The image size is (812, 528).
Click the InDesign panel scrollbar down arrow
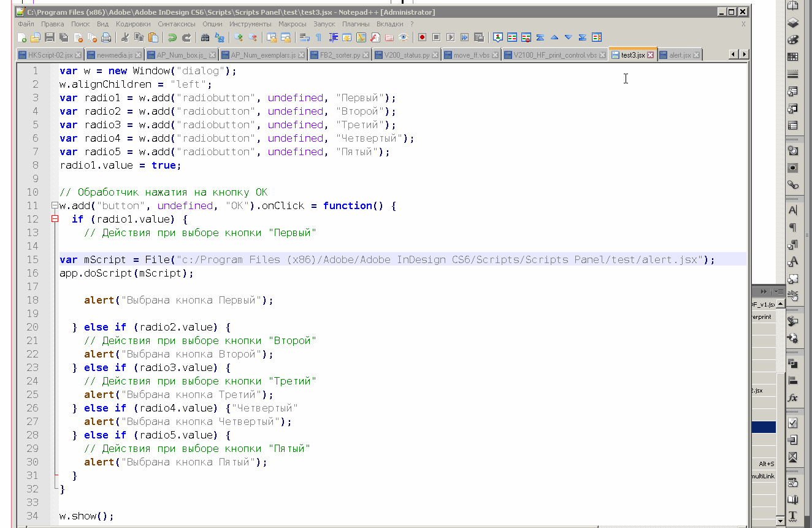tap(780, 521)
